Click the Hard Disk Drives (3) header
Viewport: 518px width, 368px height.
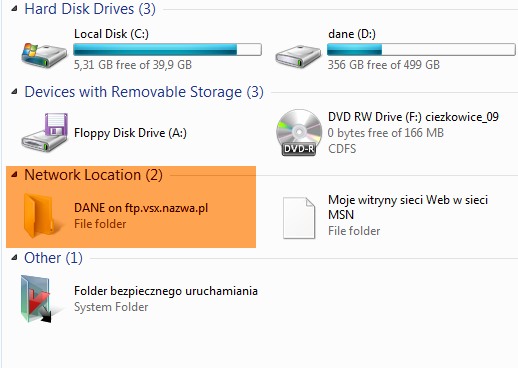pyautogui.click(x=90, y=9)
